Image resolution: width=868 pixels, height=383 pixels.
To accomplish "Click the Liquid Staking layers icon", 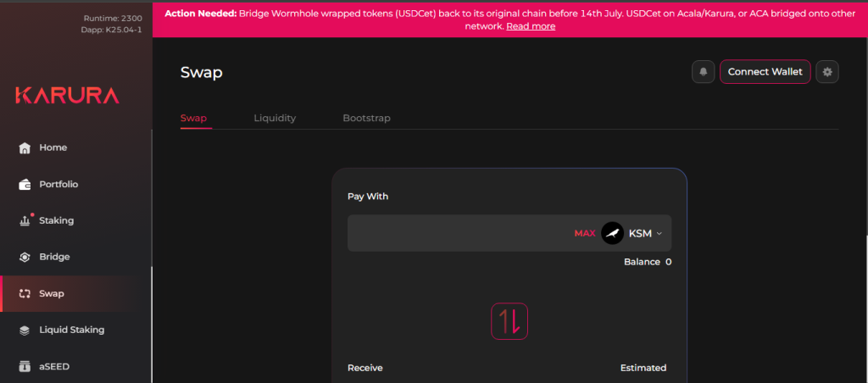I will click(x=25, y=330).
